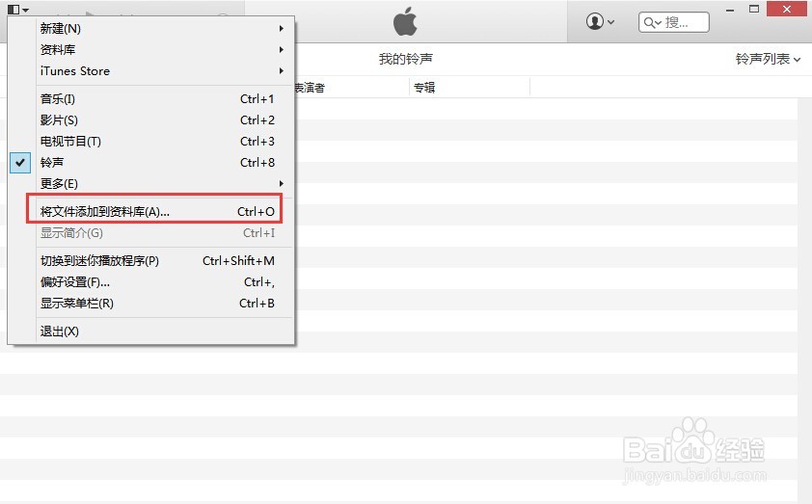Open the account user icon menu
Viewport: 812px width, 504px height.
(x=600, y=22)
